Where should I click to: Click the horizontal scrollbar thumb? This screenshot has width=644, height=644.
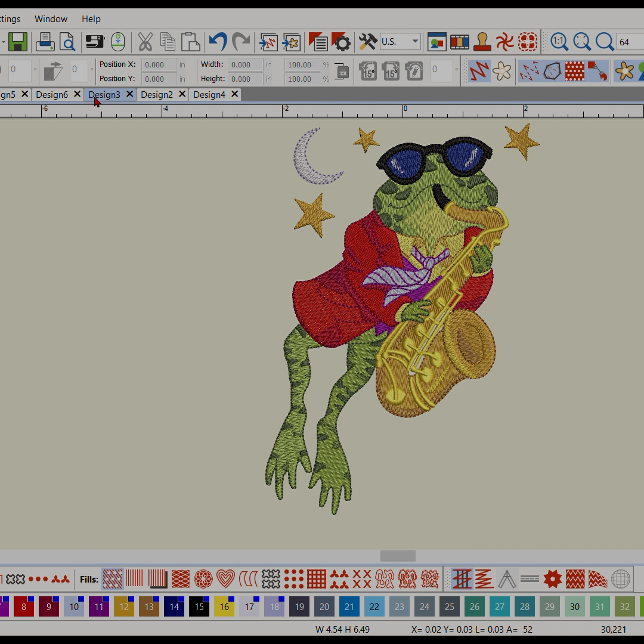tap(398, 556)
